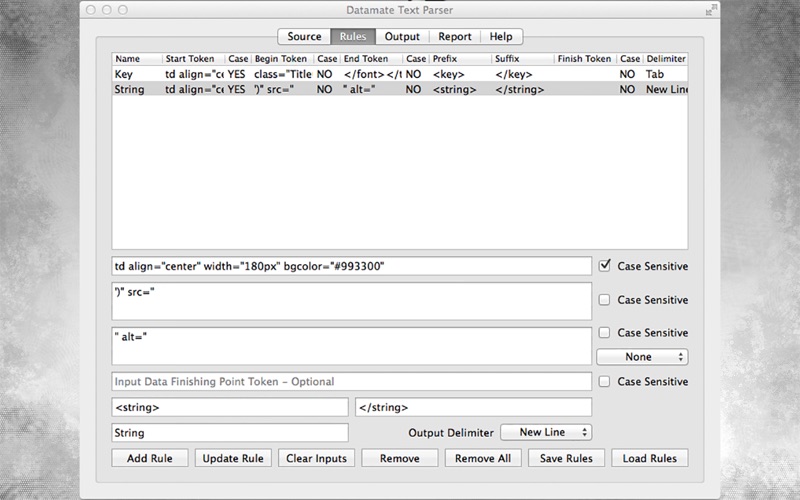Click the Update Rule button

[233, 458]
